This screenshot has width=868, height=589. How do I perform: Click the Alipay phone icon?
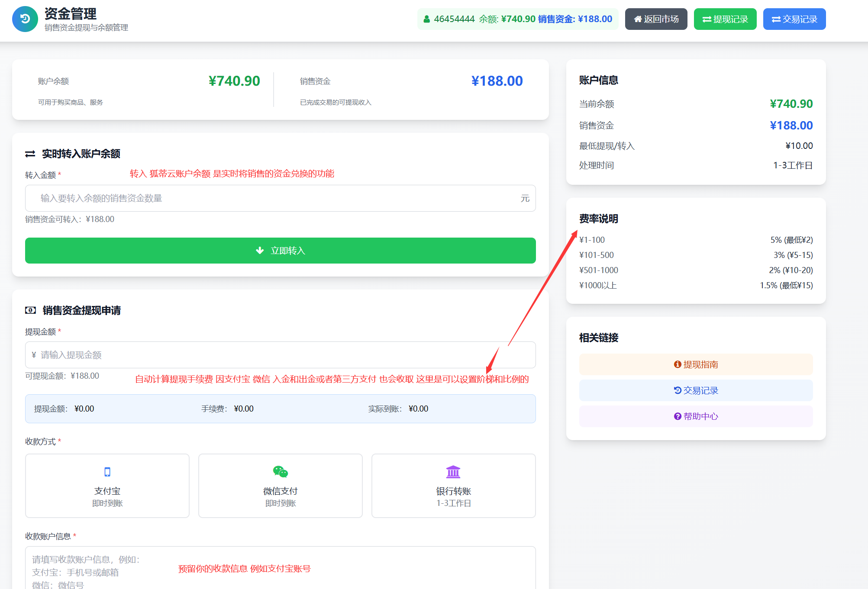click(107, 472)
